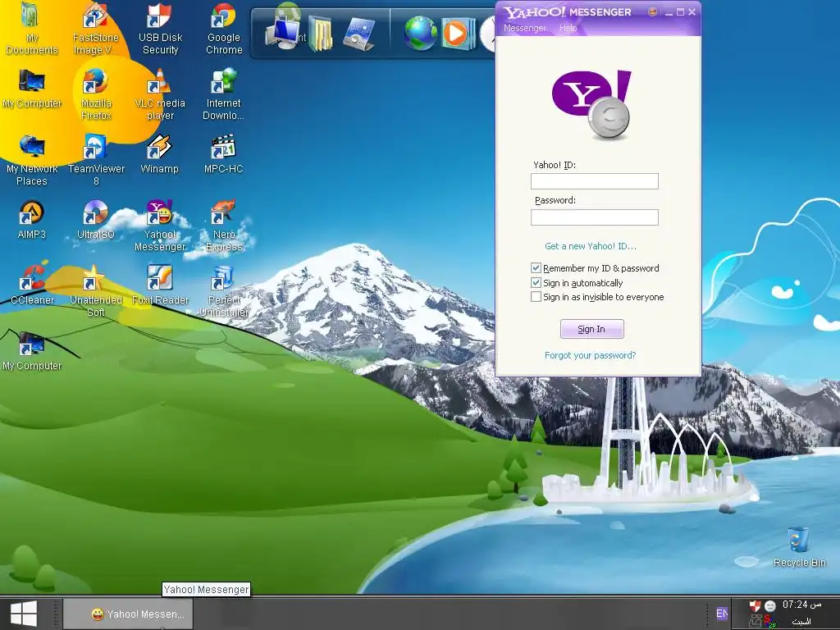Enable Sign in as invisible to everyone

click(536, 297)
